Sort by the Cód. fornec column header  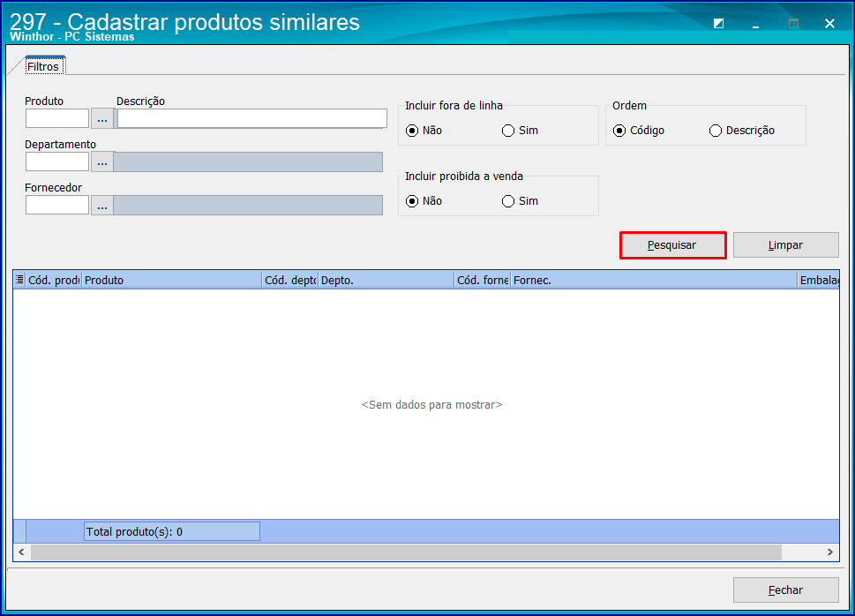tap(483, 280)
